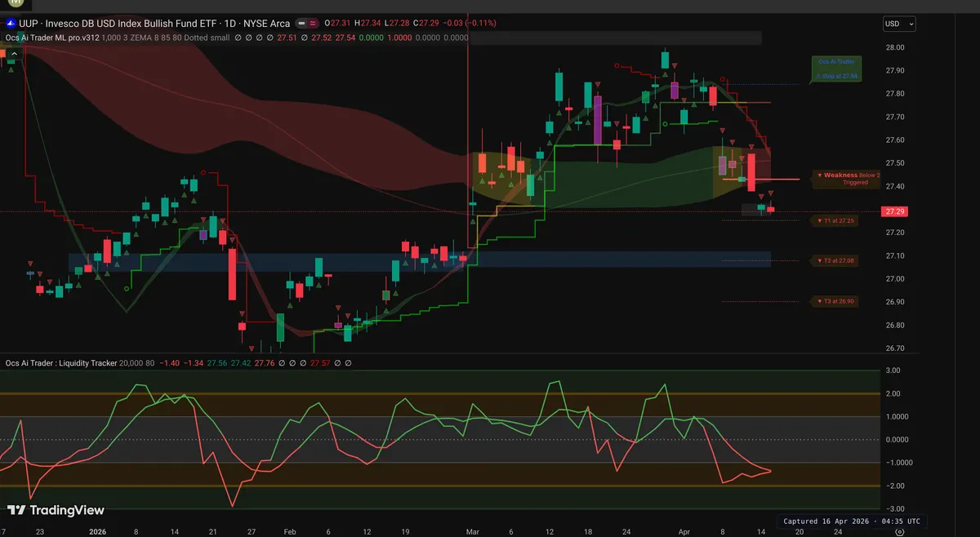Click the 27.76 value in Liquidity Tracker legend
This screenshot has height=537, width=980.
pos(264,362)
